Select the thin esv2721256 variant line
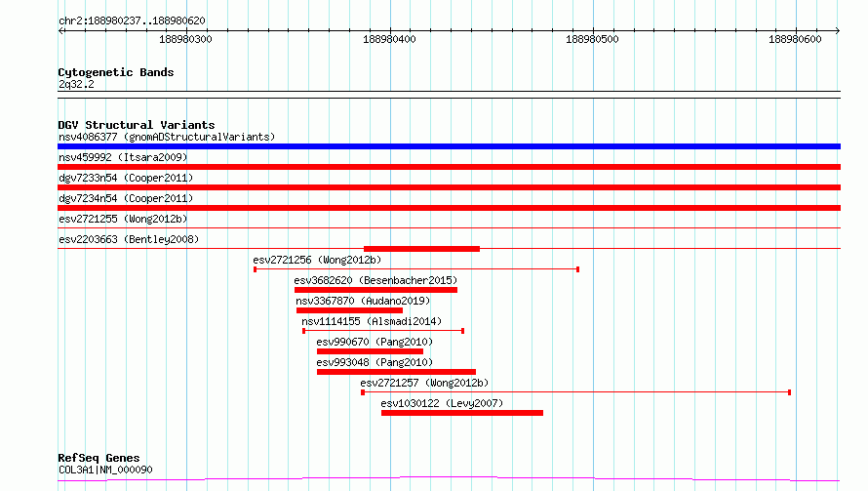868x491 pixels. [x=416, y=269]
